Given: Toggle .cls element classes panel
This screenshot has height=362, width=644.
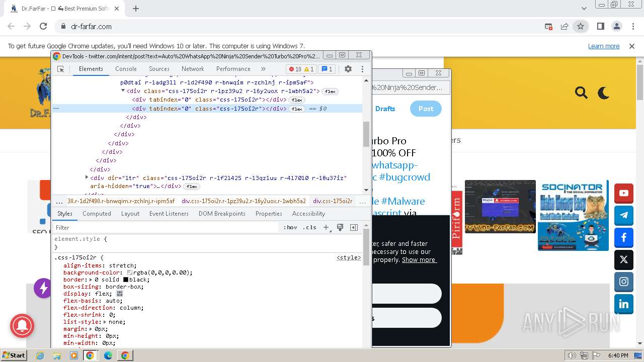Looking at the screenshot, I should click(309, 227).
